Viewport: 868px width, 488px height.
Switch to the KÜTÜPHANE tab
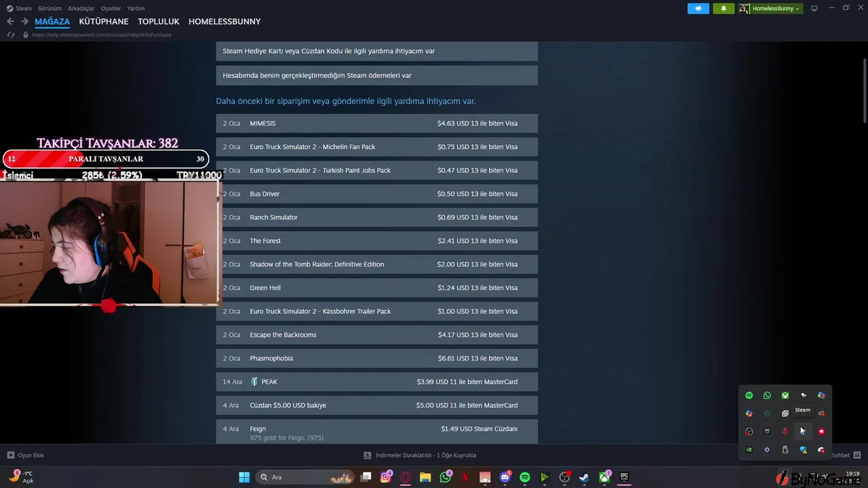pyautogui.click(x=104, y=22)
